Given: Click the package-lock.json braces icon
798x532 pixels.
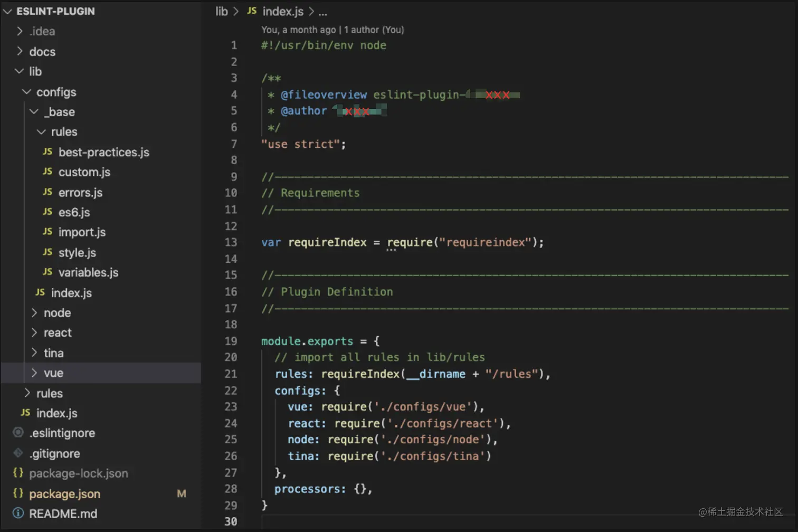Looking at the screenshot, I should point(18,473).
